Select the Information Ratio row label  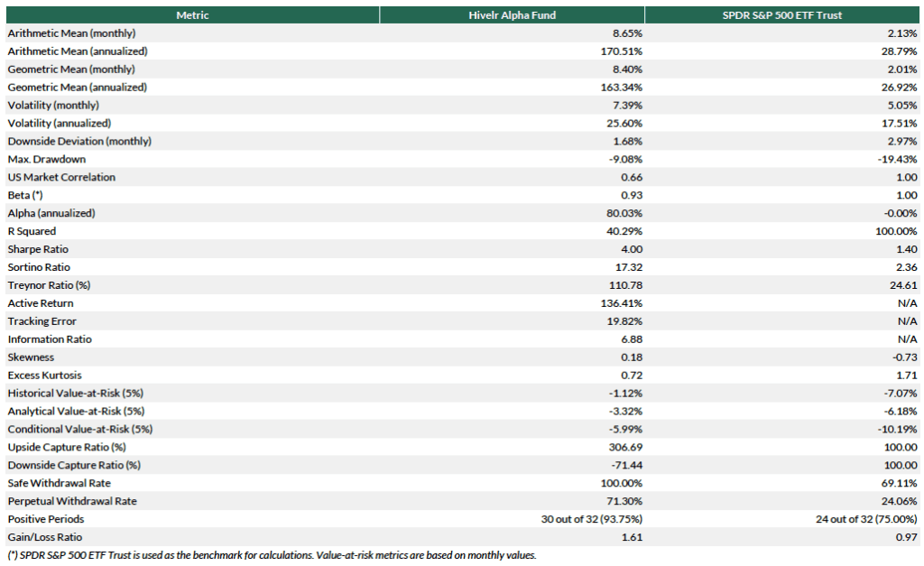tap(50, 339)
